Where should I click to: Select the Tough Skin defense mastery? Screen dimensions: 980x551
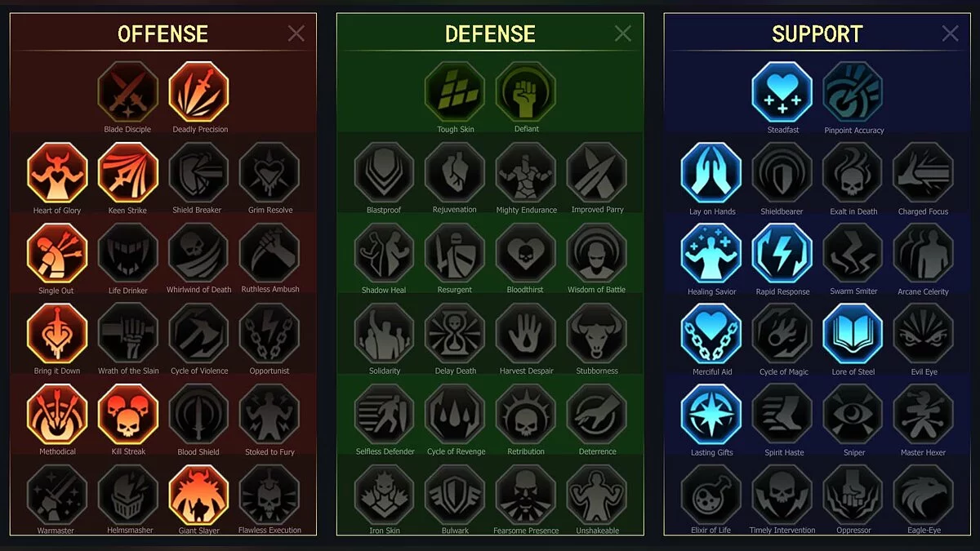tap(455, 91)
